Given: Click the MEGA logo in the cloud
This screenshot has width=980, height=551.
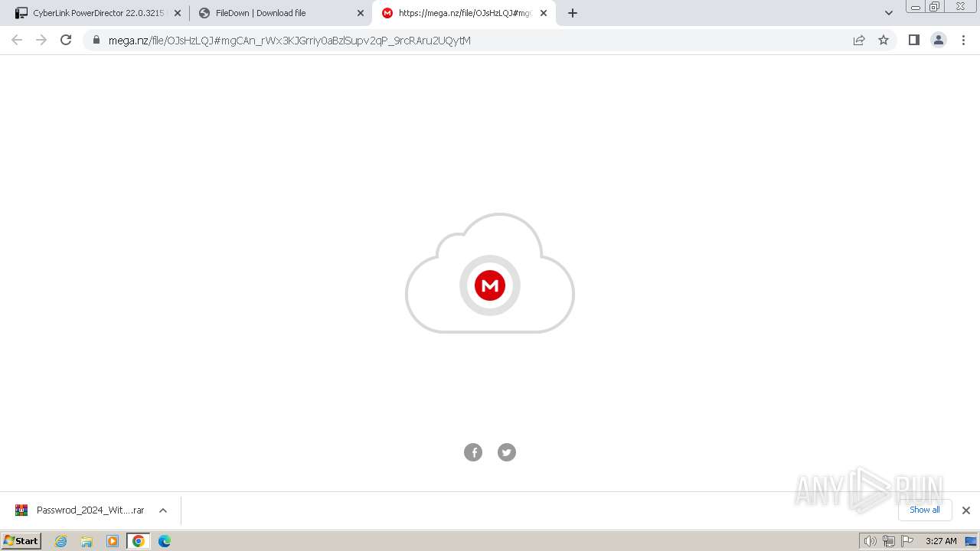Looking at the screenshot, I should (490, 285).
